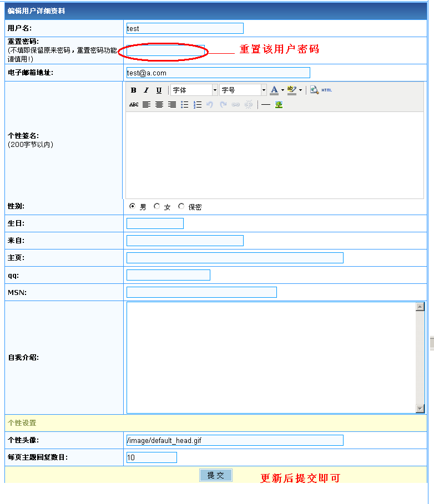Click the email field with test@a.com
The height and width of the screenshot is (504, 434).
[x=219, y=73]
